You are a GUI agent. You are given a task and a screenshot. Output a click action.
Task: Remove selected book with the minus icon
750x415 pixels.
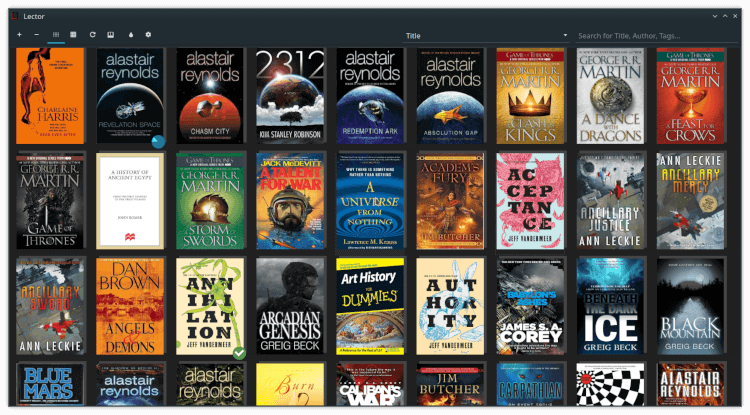tap(37, 35)
